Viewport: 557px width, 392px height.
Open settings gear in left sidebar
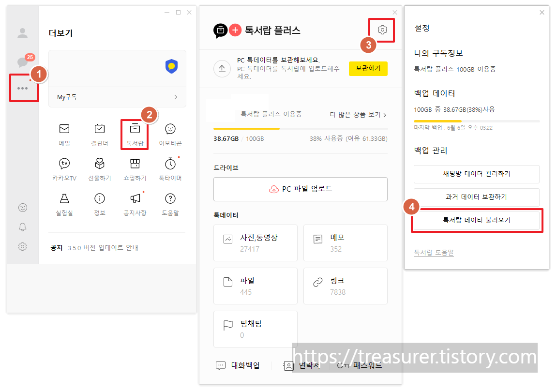(x=22, y=246)
